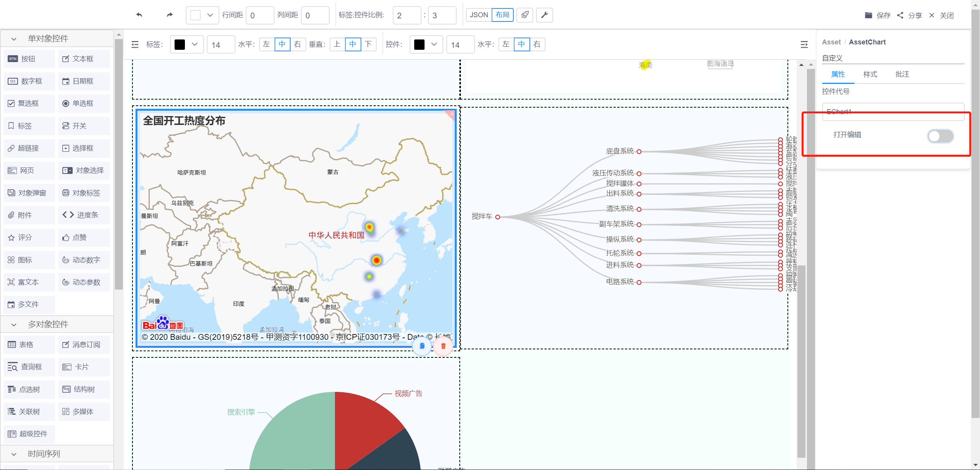Image resolution: width=980 pixels, height=470 pixels.
Task: Collapse the 单对象控件 section
Action: [x=14, y=39]
